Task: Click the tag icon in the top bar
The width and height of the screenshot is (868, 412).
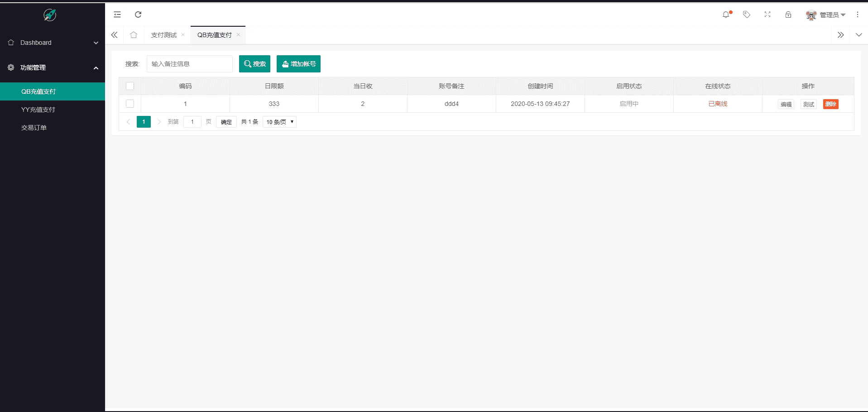Action: tap(747, 14)
